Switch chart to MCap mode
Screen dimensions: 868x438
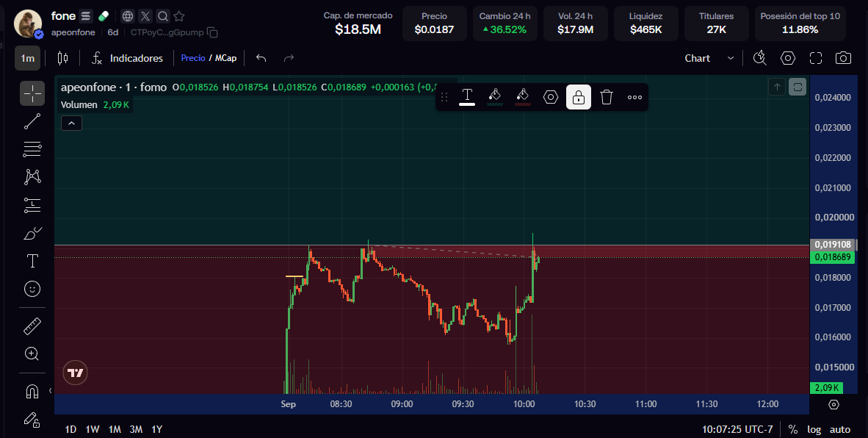(225, 58)
